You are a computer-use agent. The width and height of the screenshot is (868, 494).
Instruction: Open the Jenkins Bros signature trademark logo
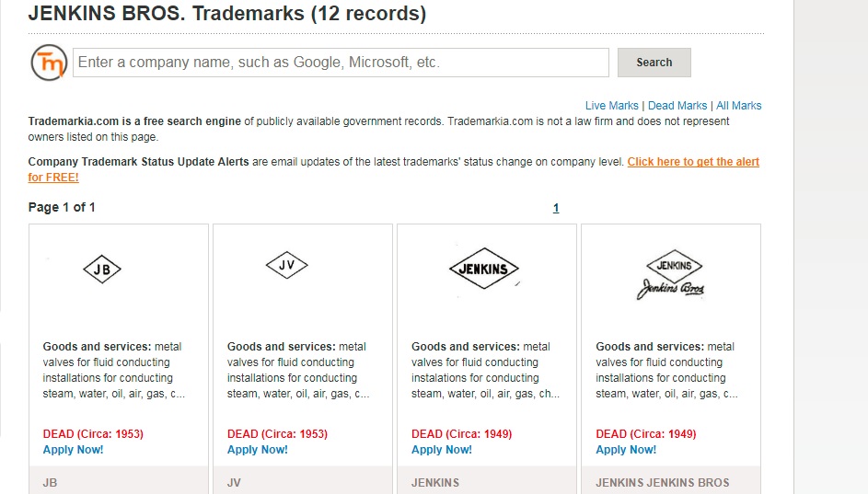coord(672,274)
